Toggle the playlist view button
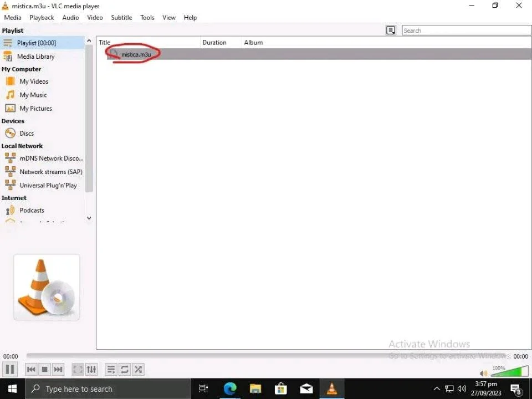Image resolution: width=532 pixels, height=399 pixels. [x=111, y=369]
